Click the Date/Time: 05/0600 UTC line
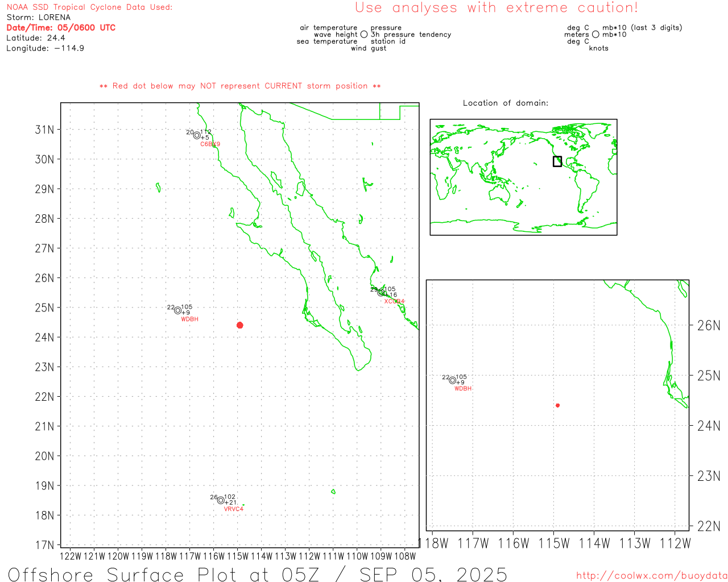Viewport: 728px width, 582px height. tap(61, 28)
